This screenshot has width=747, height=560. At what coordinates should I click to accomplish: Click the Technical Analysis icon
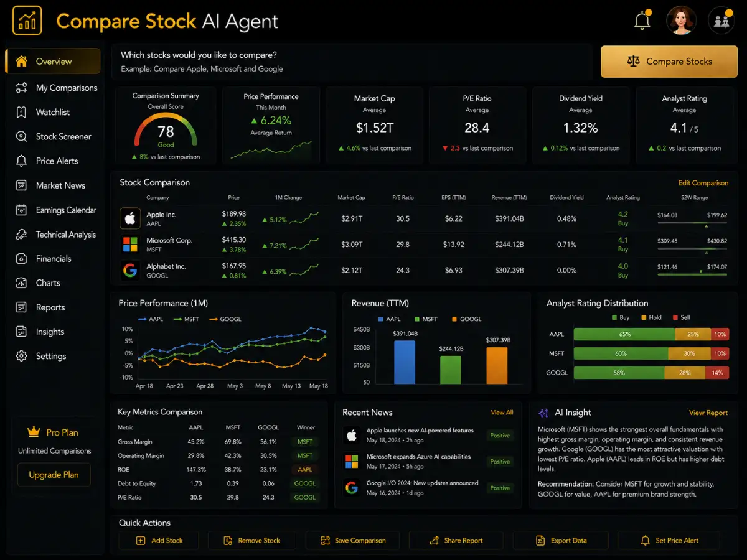(22, 234)
